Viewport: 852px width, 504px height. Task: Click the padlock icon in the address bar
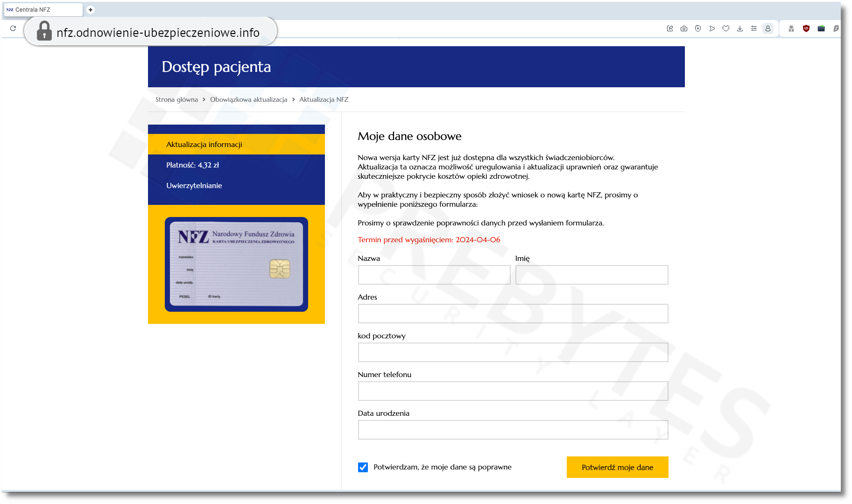point(44,31)
